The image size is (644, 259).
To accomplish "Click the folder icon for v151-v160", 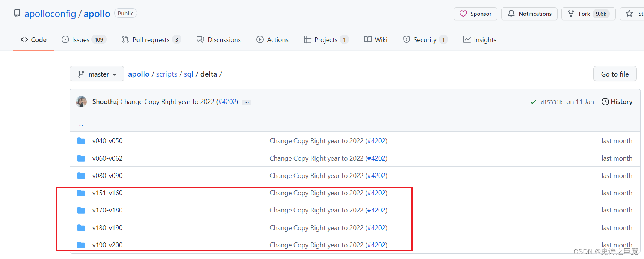I will click(81, 193).
